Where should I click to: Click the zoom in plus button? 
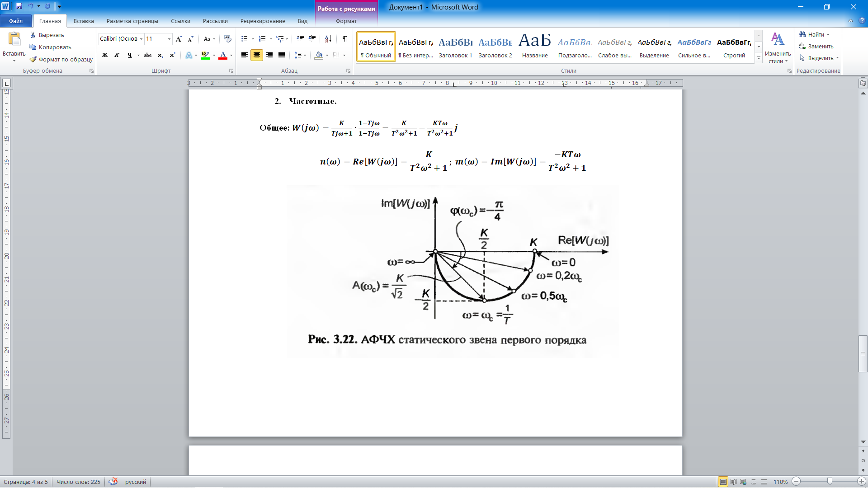862,482
